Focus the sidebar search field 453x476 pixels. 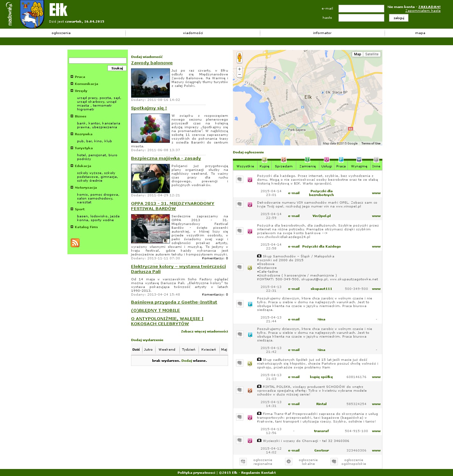(x=98, y=61)
